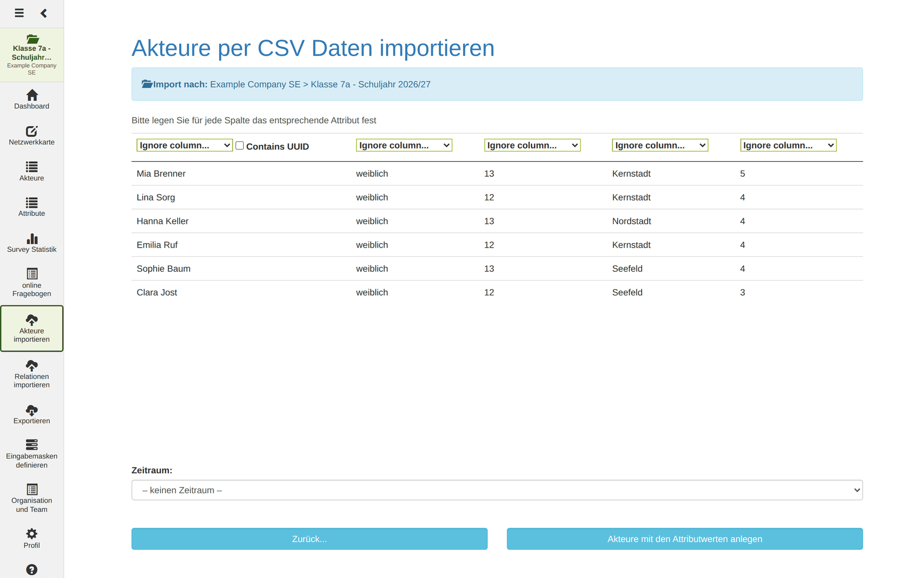Click the Import nach folder icon
924x578 pixels.
tap(147, 84)
